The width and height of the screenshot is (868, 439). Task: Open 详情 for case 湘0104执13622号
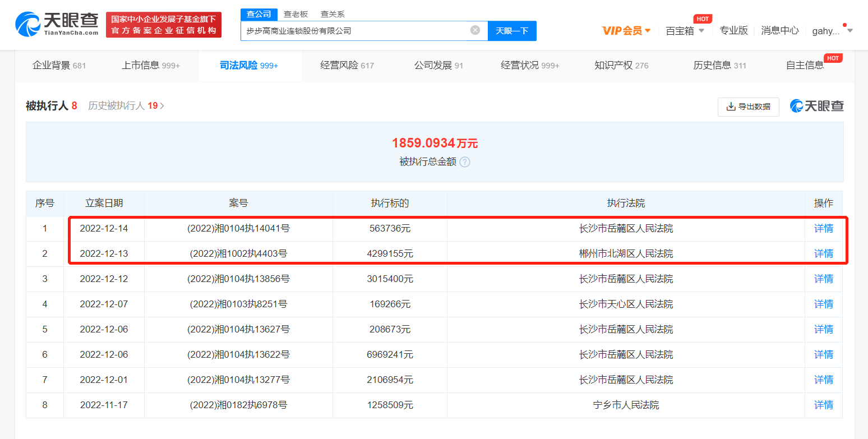pos(824,354)
